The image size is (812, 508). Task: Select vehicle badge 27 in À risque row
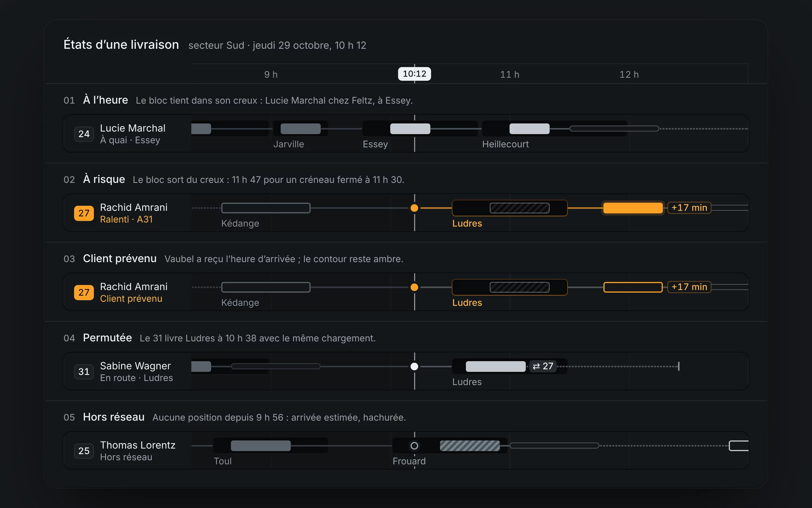(84, 213)
